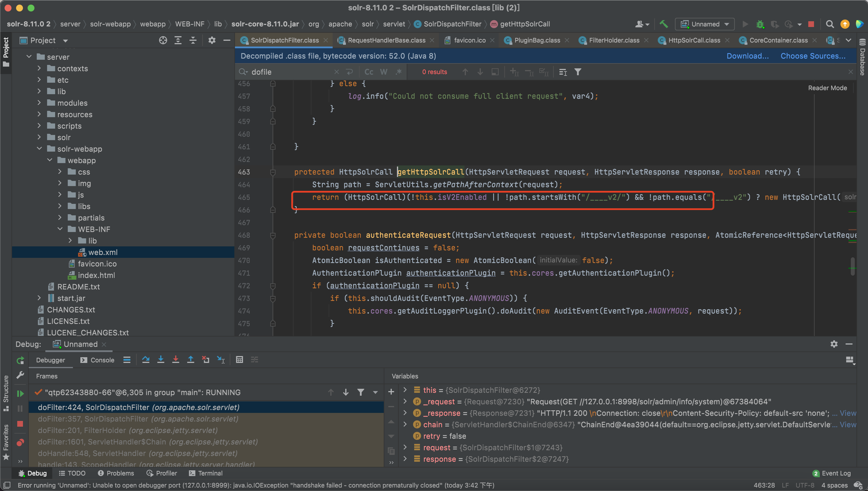Open the Unnamed run configuration dropdown
This screenshot has width=868, height=491.
click(705, 24)
